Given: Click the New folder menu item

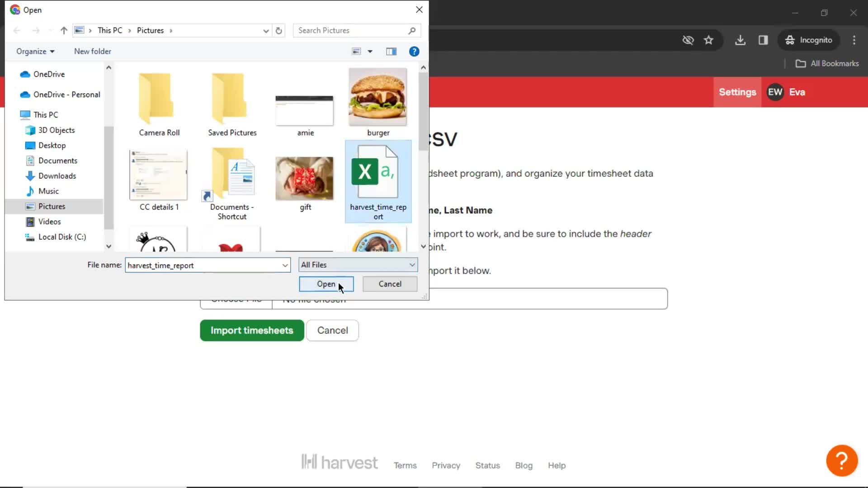Looking at the screenshot, I should pos(93,51).
